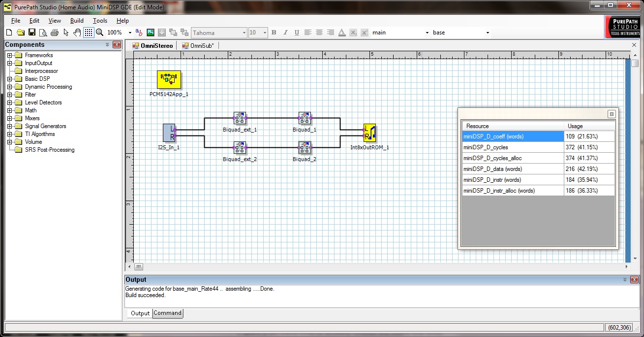Select the Signal Generators folder item
644x337 pixels.
pyautogui.click(x=45, y=126)
